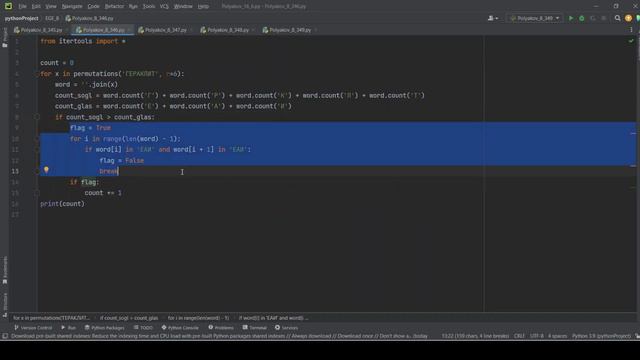The image size is (640, 360).
Task: Click the 'for i in range(len(word) - 1)' breadcrumb
Action: pos(198,318)
